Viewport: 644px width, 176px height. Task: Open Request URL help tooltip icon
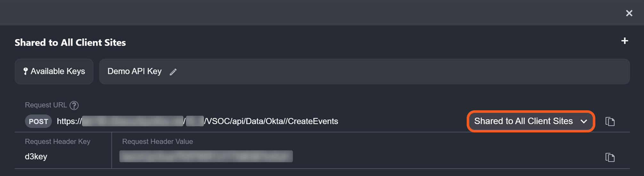pyautogui.click(x=74, y=105)
